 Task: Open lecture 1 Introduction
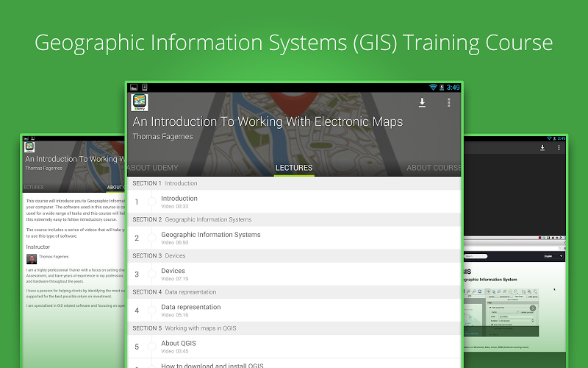[294, 202]
